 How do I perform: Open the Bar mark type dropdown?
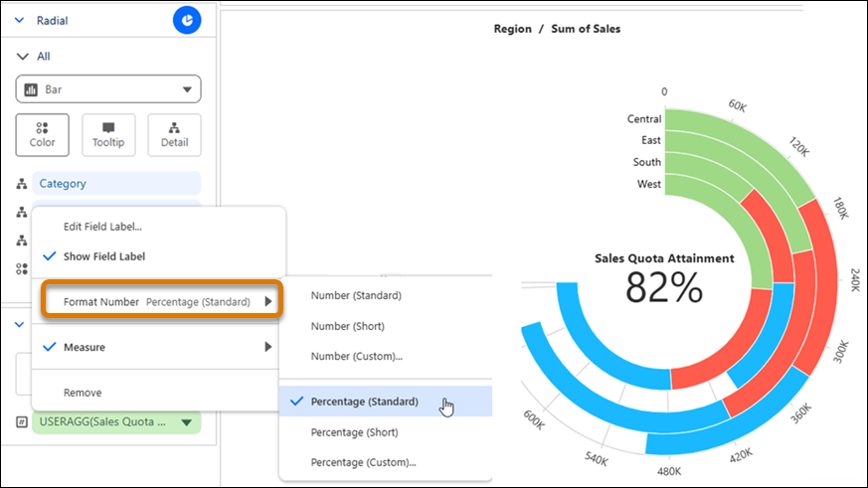point(108,89)
